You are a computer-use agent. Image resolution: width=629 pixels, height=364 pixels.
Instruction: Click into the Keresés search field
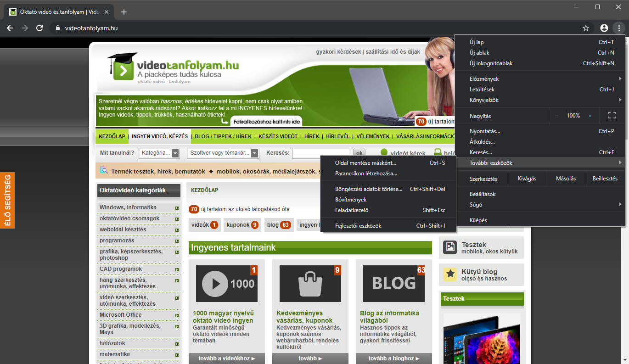[321, 153]
